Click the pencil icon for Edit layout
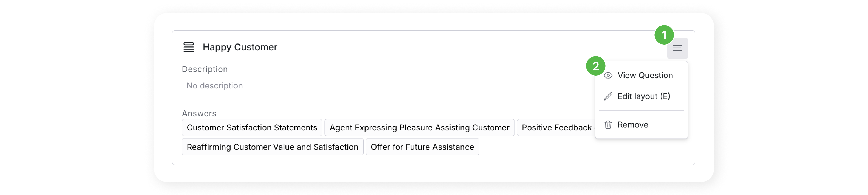Screen dimensions: 868x195 (608, 96)
